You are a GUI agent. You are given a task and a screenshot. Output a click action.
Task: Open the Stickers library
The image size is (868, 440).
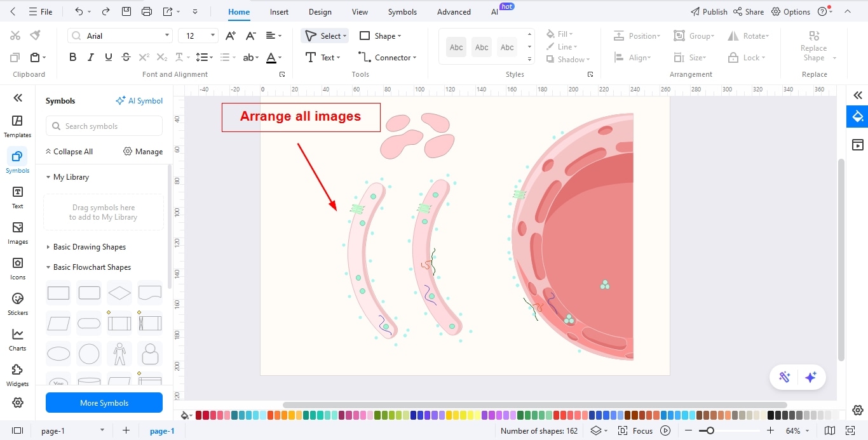point(17,303)
